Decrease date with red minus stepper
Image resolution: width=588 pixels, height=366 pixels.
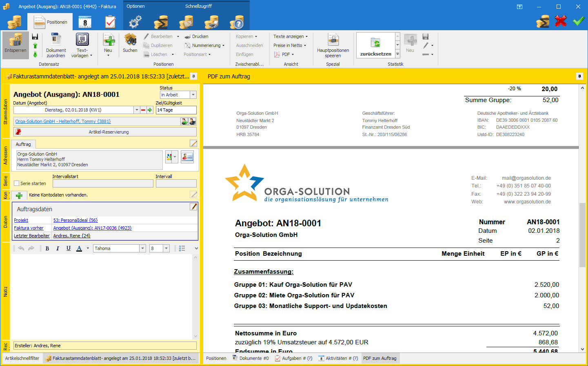coord(143,110)
